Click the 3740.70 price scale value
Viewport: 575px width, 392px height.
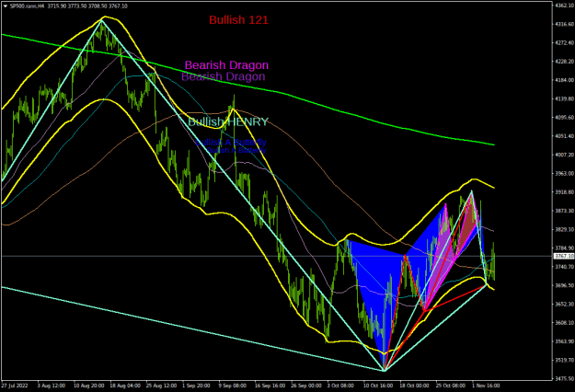[x=564, y=267]
